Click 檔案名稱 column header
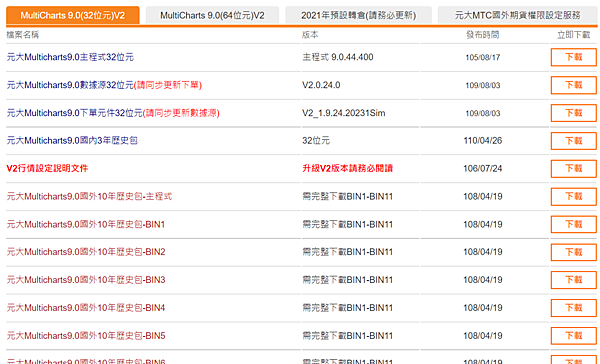Screen dimensions: 600x364 click(23, 35)
